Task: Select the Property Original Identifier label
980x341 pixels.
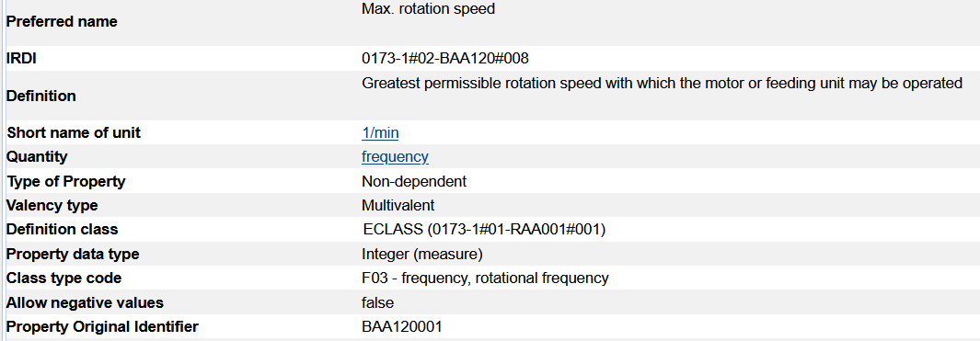Action: tap(102, 326)
